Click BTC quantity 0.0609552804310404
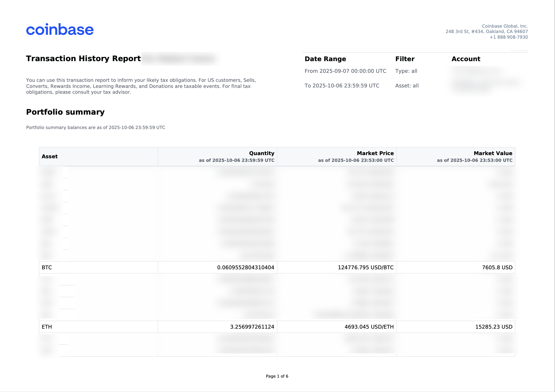555x392 pixels. (246, 267)
